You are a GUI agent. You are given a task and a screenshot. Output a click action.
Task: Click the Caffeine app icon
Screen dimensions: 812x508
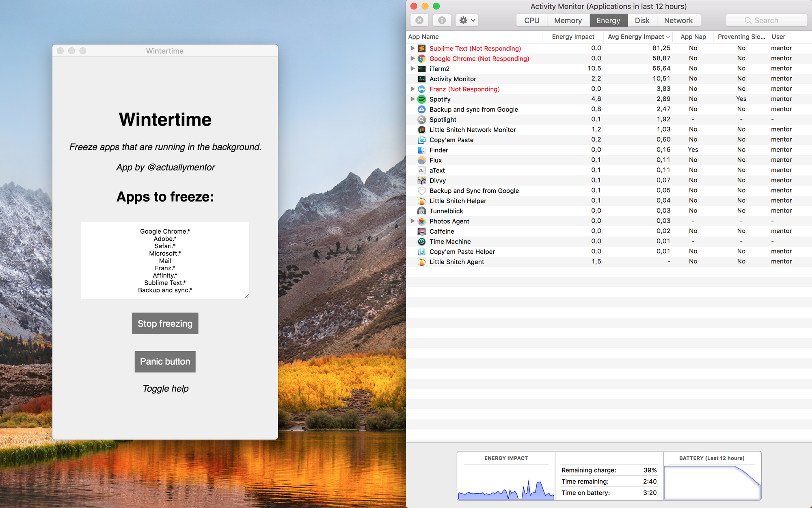422,231
